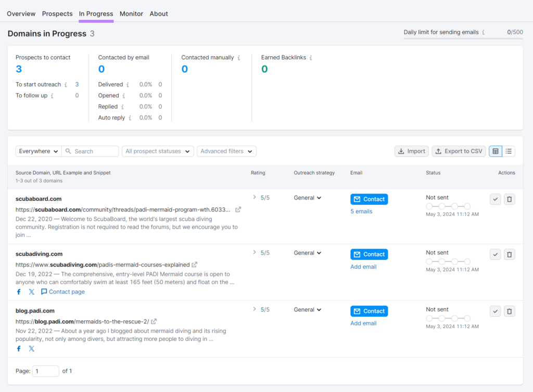Click the Prospects to contact number 3

(x=19, y=69)
